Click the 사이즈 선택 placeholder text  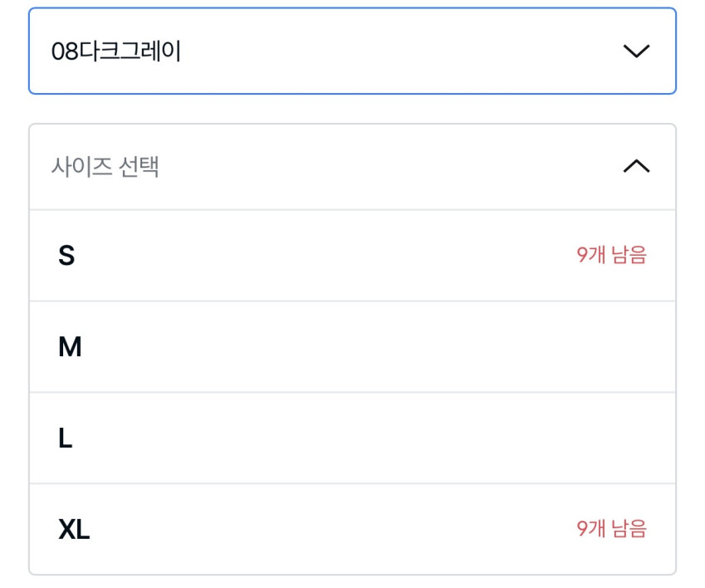[105, 167]
